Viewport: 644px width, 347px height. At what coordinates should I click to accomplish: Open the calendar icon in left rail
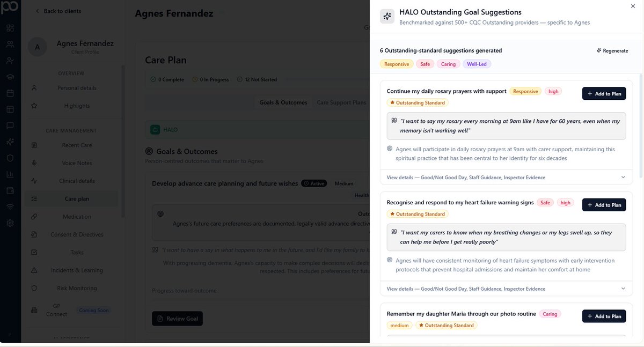[10, 93]
